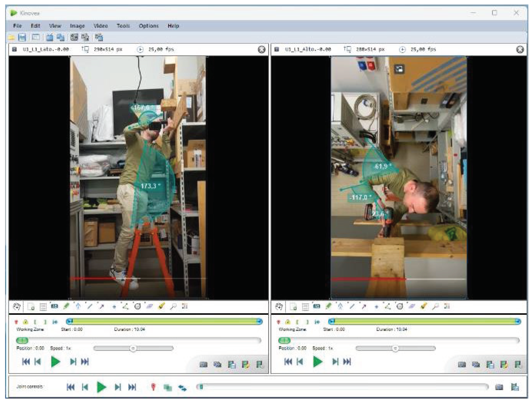
Task: Click left player speed slider handle
Action: 133,348
